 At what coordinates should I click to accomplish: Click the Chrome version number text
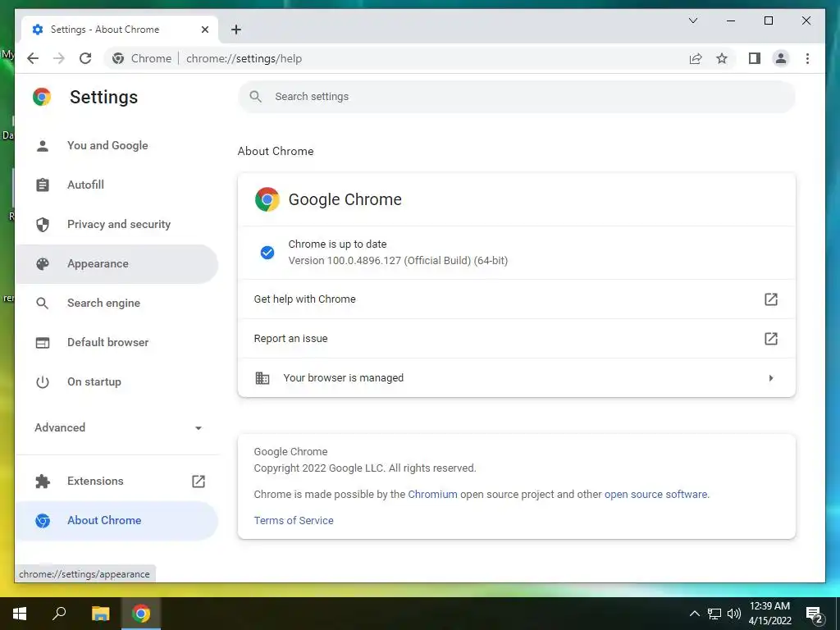[398, 260]
